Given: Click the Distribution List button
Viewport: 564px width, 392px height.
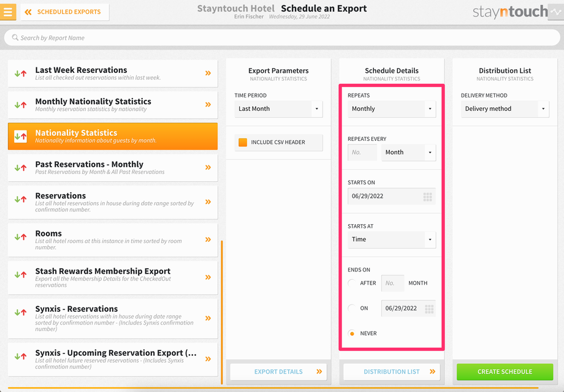Looking at the screenshot, I should pyautogui.click(x=392, y=372).
